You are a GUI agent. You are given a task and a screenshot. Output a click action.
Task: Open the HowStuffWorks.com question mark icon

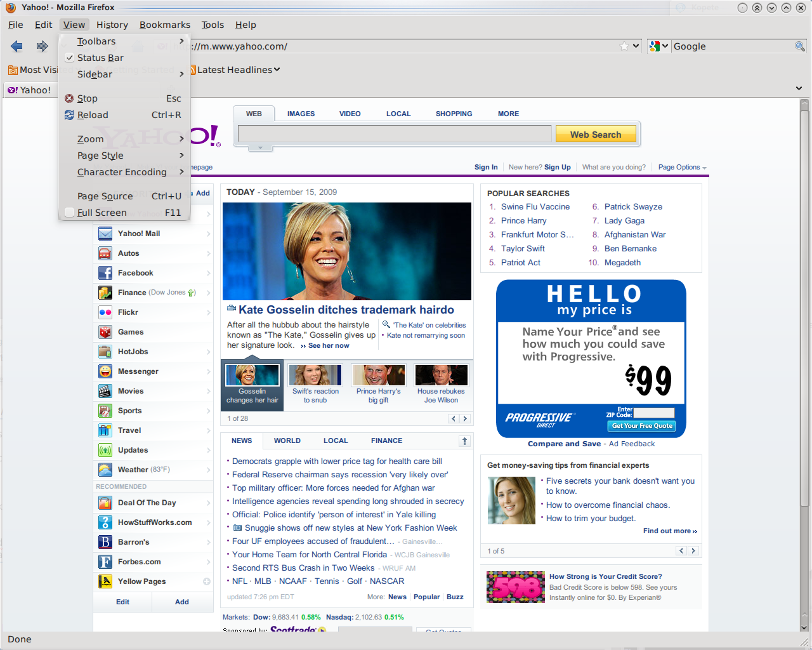coord(105,522)
